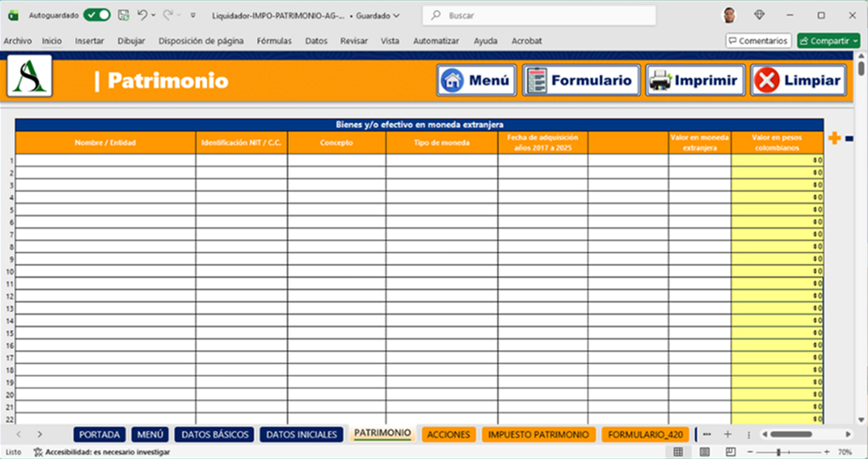Switch to the ACCIONES sheet tab
Screen dimensions: 868x459
[x=449, y=435]
